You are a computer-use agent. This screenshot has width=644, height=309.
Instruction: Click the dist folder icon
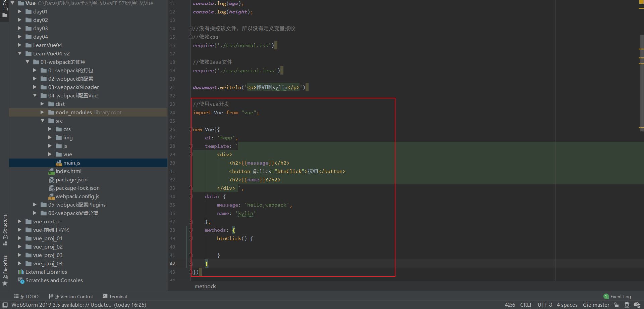(x=51, y=104)
